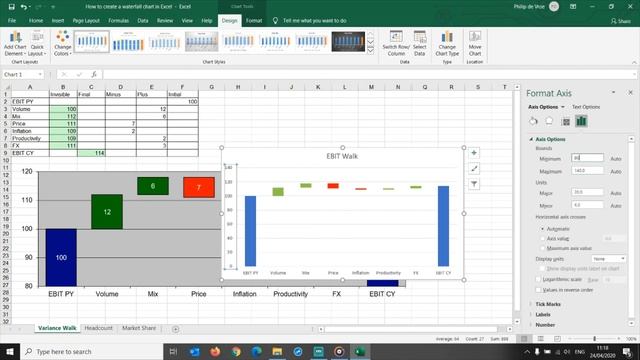Open the Display units dropdown
The width and height of the screenshot is (640, 360).
coord(608,259)
